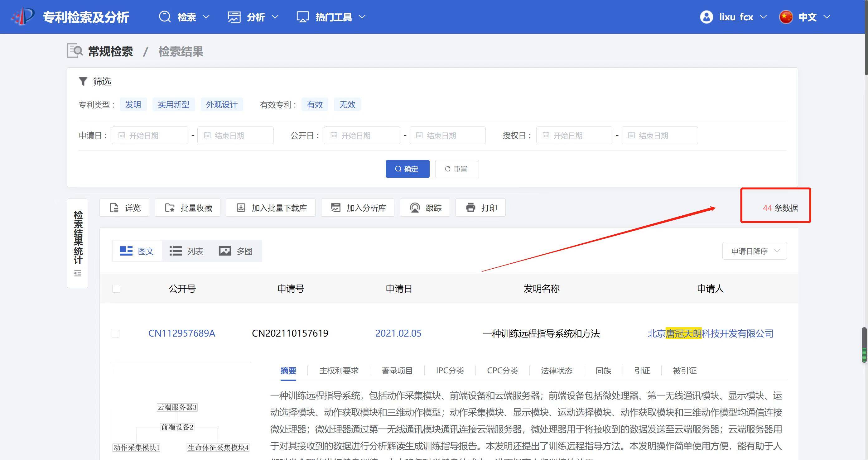Check the box for patent CN112957689A

click(116, 334)
